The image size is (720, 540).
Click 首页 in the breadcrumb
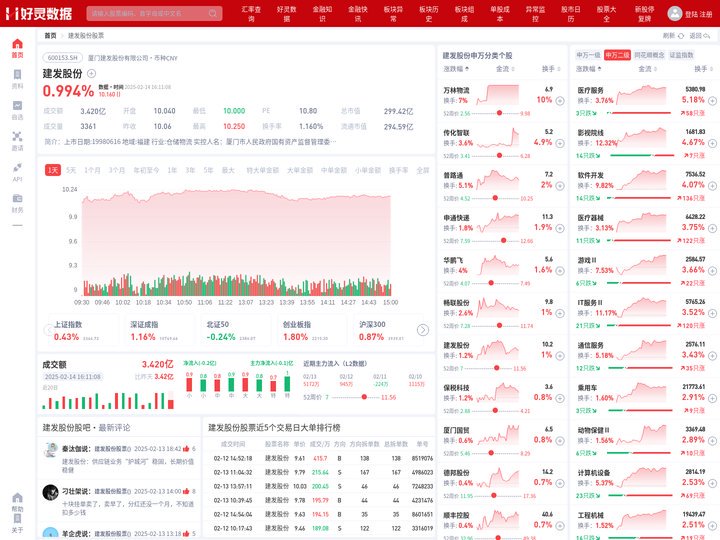[x=51, y=36]
